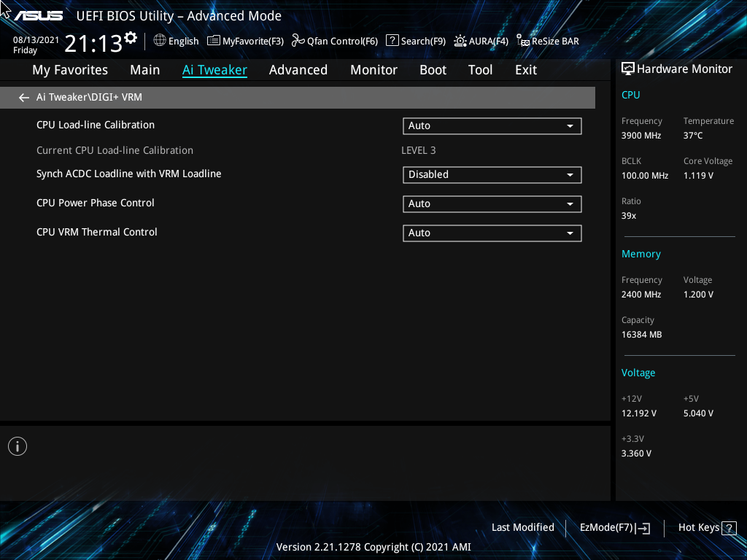Select Current CPU Load-line Calibration label
Screen dimensions: 747x560
click(x=115, y=150)
